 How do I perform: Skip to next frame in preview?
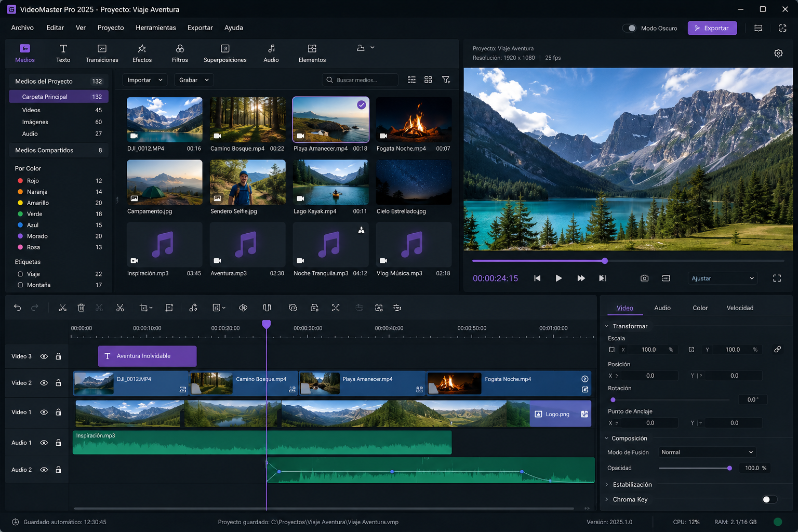pyautogui.click(x=602, y=278)
